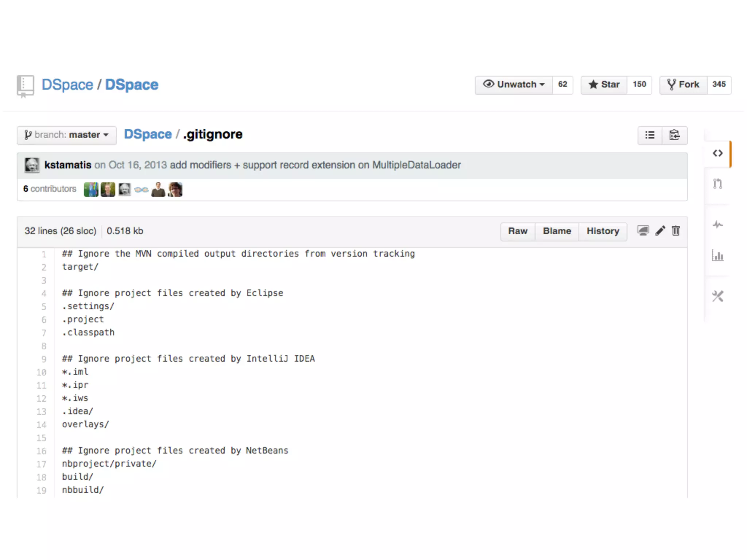This screenshot has width=747, height=560.
Task: Expand the branch: master selector
Action: coord(67,135)
